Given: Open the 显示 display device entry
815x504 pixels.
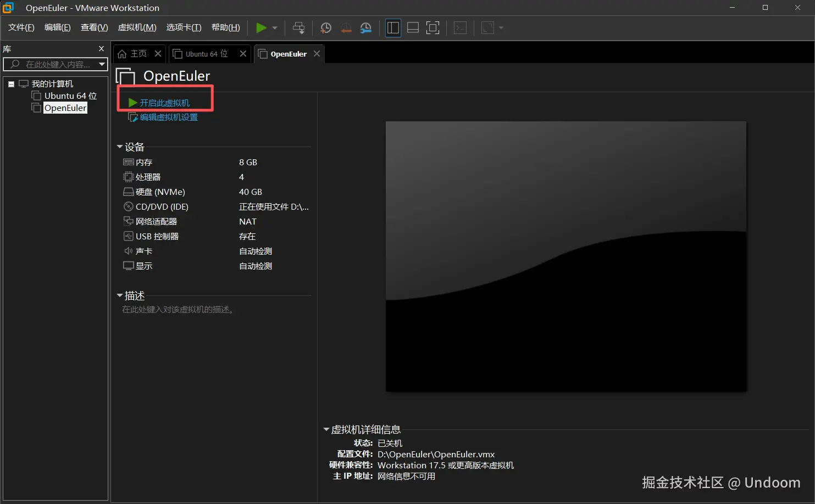Looking at the screenshot, I should click(x=138, y=266).
